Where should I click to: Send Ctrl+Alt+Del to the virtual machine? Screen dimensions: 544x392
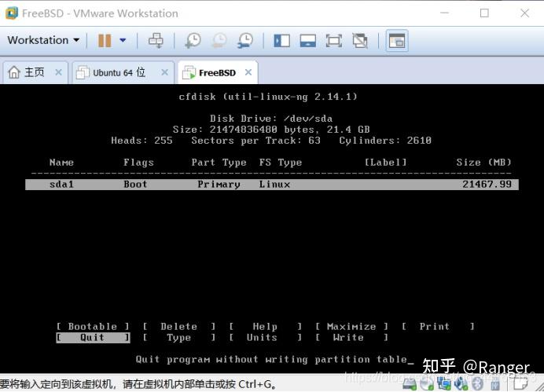point(156,41)
